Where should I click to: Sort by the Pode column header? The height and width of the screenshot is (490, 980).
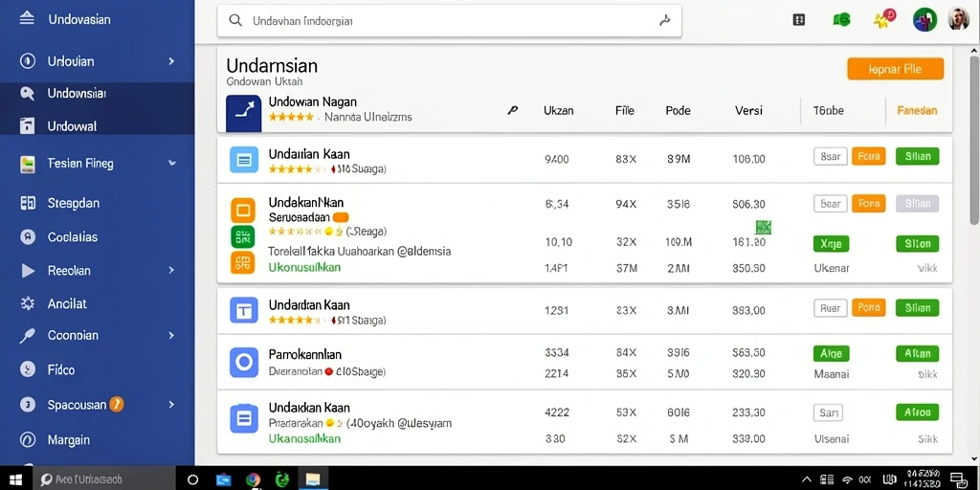[x=679, y=111]
